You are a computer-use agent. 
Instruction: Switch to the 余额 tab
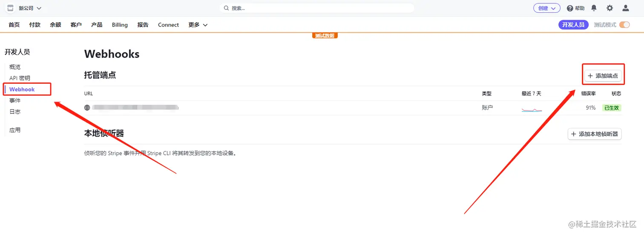tap(55, 25)
